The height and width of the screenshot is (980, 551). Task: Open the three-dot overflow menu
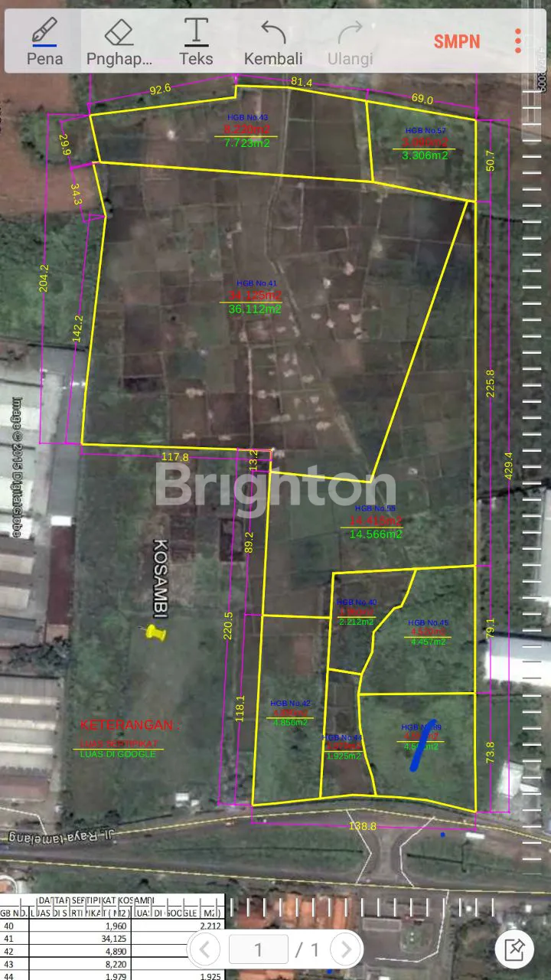(518, 41)
